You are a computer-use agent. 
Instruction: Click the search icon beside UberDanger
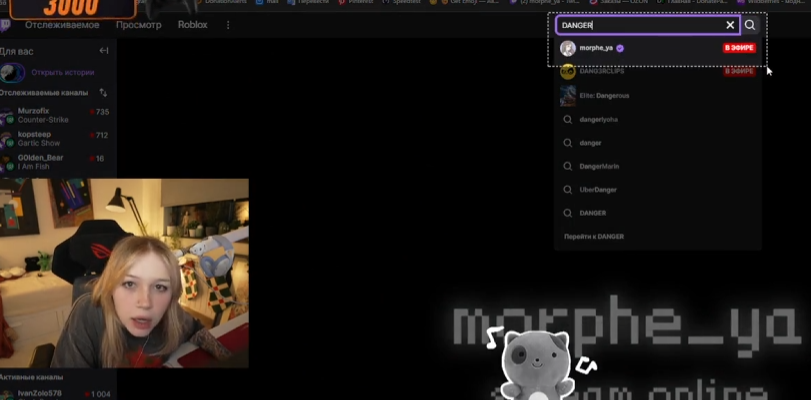[x=567, y=190]
